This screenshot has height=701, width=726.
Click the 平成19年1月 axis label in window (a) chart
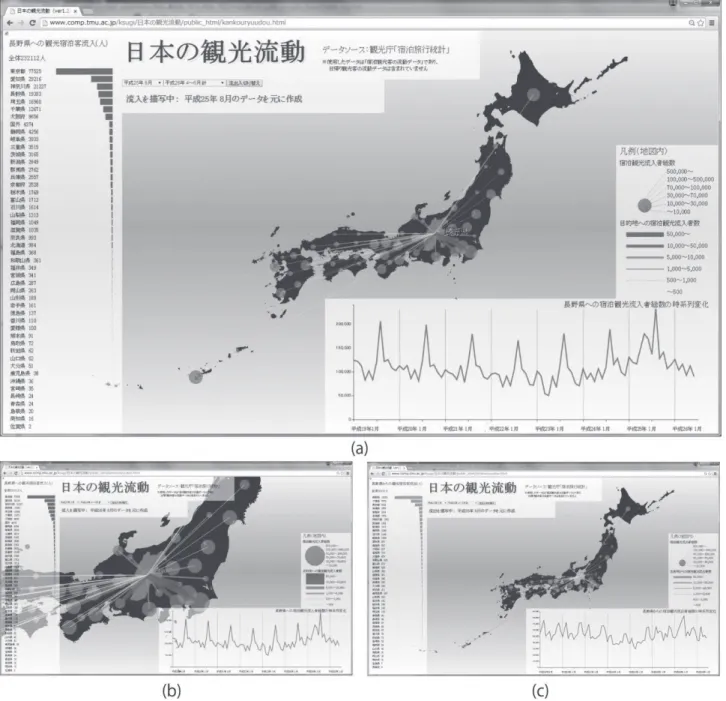tap(365, 429)
